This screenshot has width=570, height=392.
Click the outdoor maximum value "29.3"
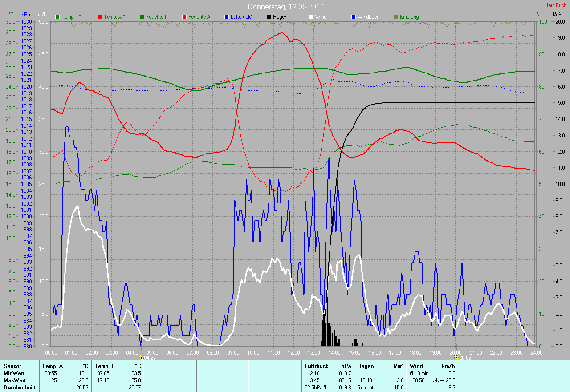[x=84, y=380]
